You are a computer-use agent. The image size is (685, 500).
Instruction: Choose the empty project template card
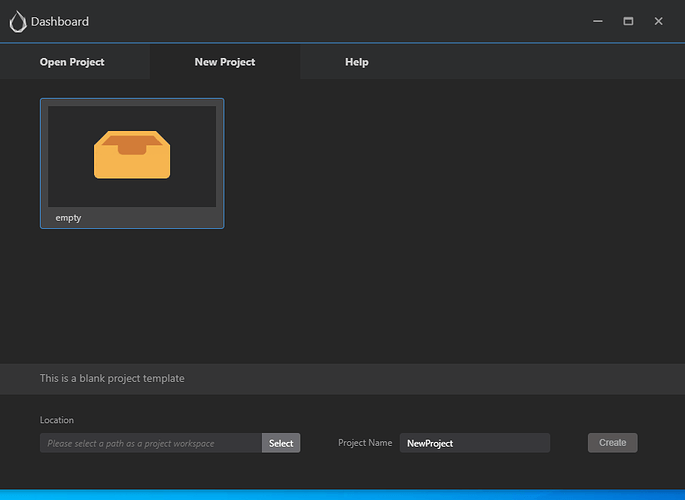(x=132, y=163)
